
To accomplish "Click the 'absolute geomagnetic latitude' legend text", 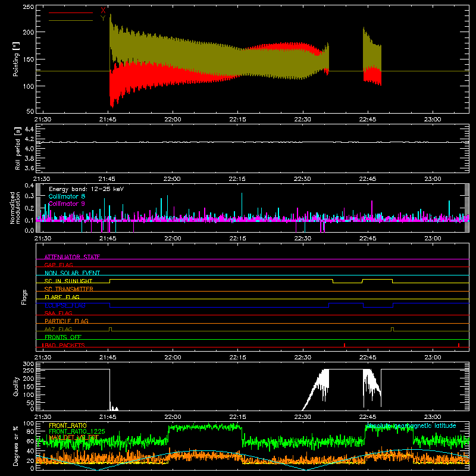I will 411,425.
